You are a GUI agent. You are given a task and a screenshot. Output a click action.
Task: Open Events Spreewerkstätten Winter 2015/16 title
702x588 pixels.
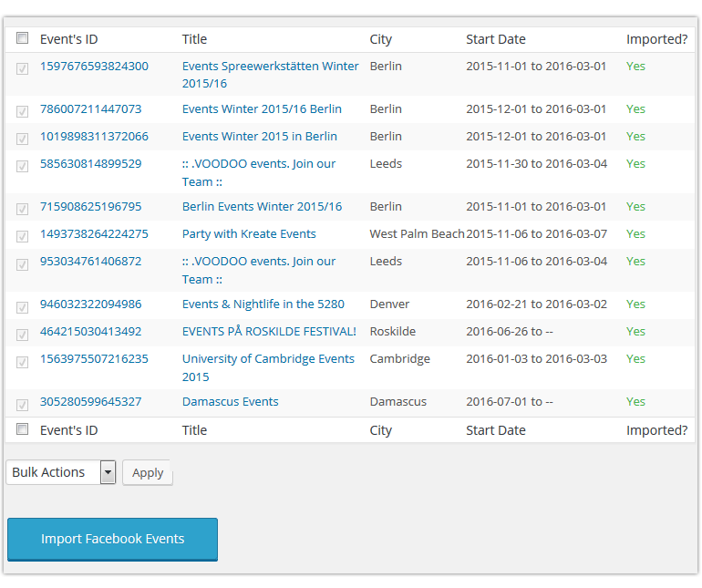[271, 75]
